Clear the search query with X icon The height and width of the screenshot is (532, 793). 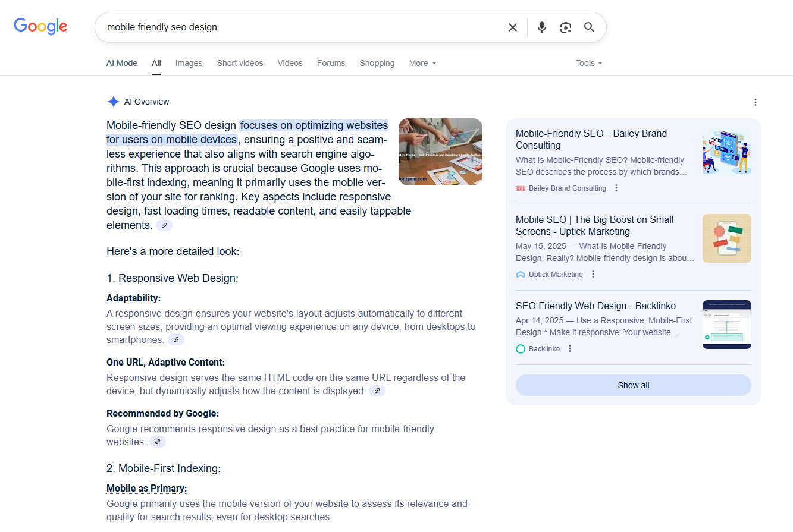coord(512,27)
